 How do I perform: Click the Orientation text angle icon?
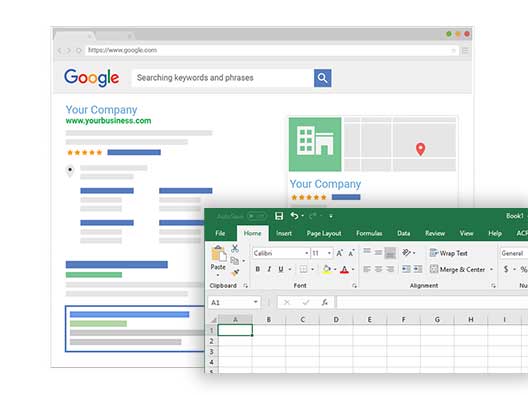coord(406,253)
